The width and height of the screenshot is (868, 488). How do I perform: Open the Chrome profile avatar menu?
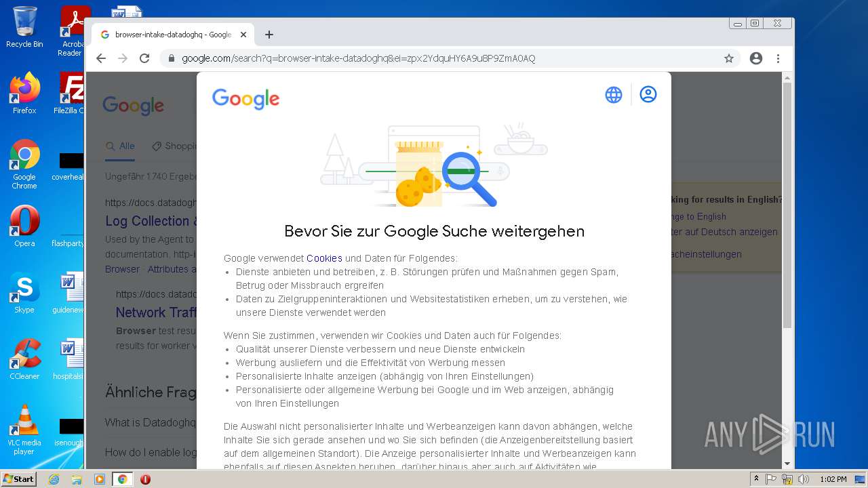click(756, 58)
